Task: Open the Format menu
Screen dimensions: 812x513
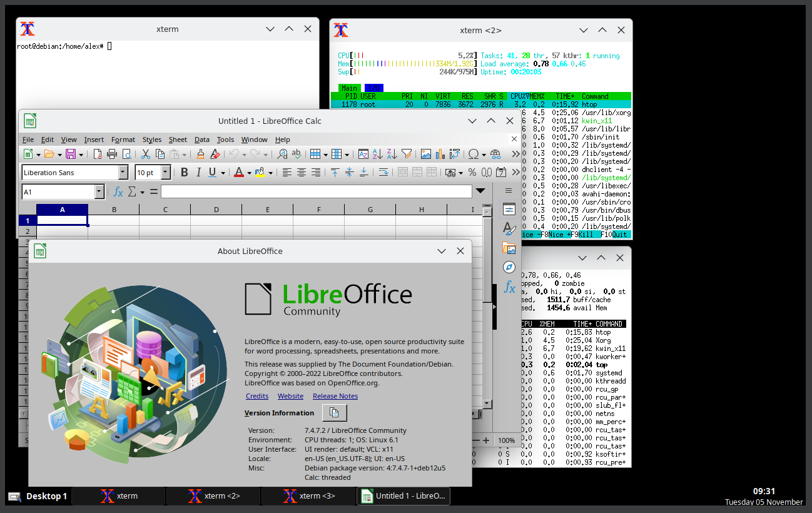Action: (x=123, y=140)
